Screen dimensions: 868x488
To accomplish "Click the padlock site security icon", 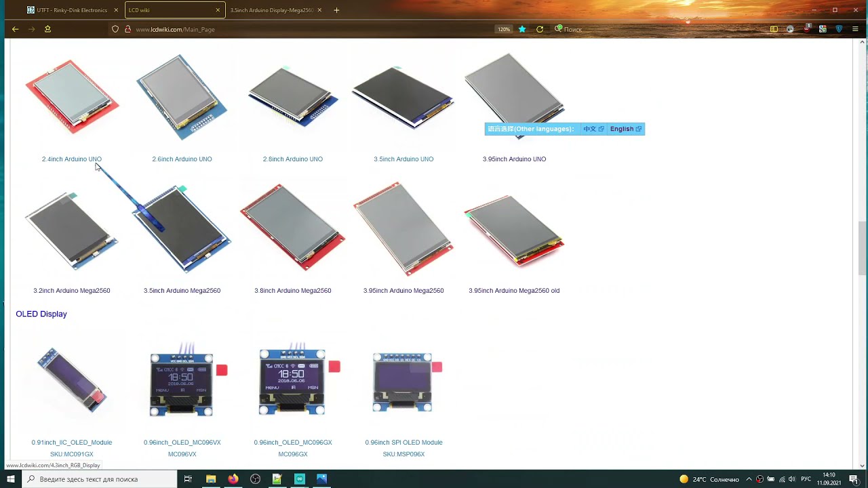I will click(127, 29).
